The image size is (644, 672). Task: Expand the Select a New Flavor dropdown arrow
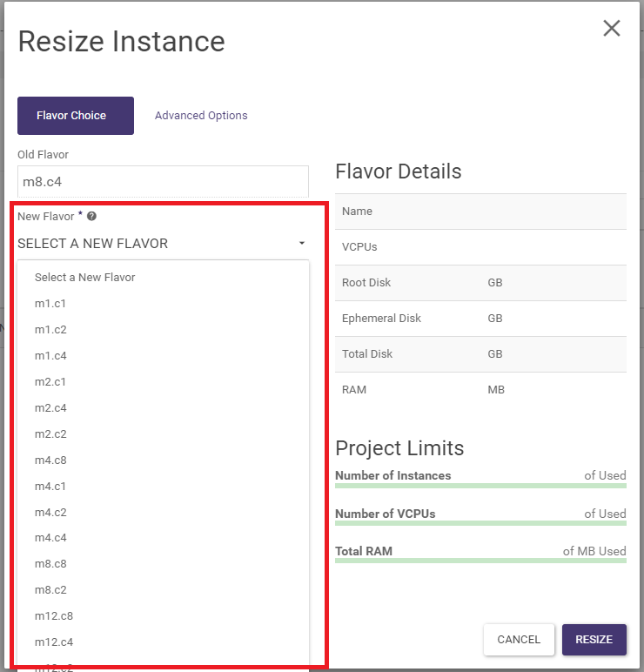pyautogui.click(x=301, y=244)
